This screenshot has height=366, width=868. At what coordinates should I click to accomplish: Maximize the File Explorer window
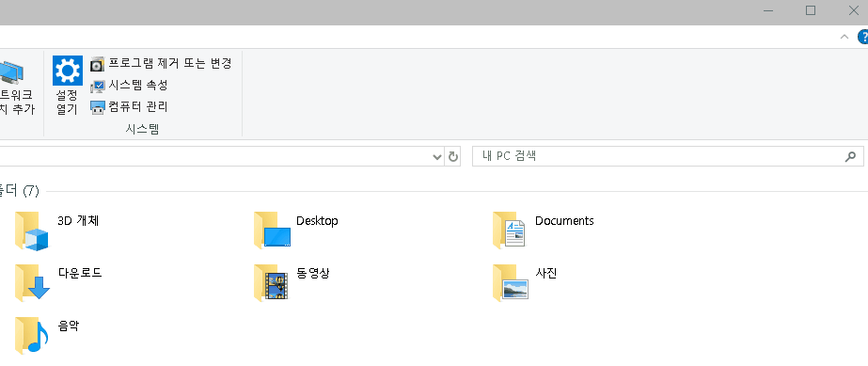coord(811,10)
